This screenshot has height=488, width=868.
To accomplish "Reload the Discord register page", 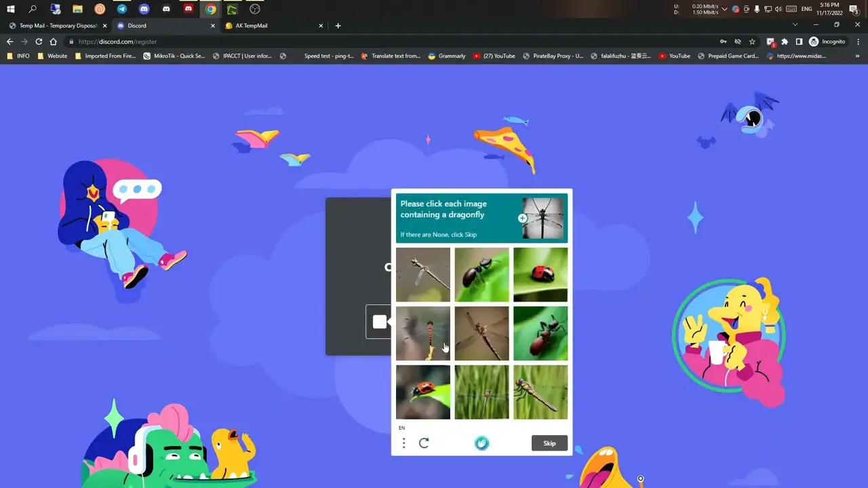I will coord(39,41).
